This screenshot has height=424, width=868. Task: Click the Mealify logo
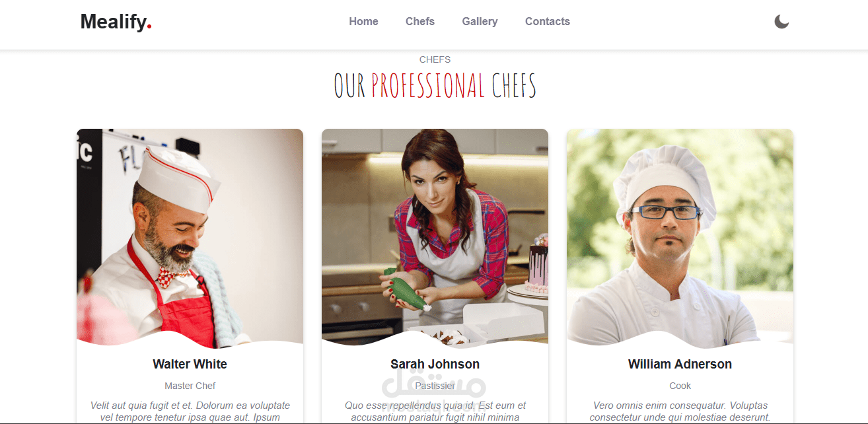point(116,22)
